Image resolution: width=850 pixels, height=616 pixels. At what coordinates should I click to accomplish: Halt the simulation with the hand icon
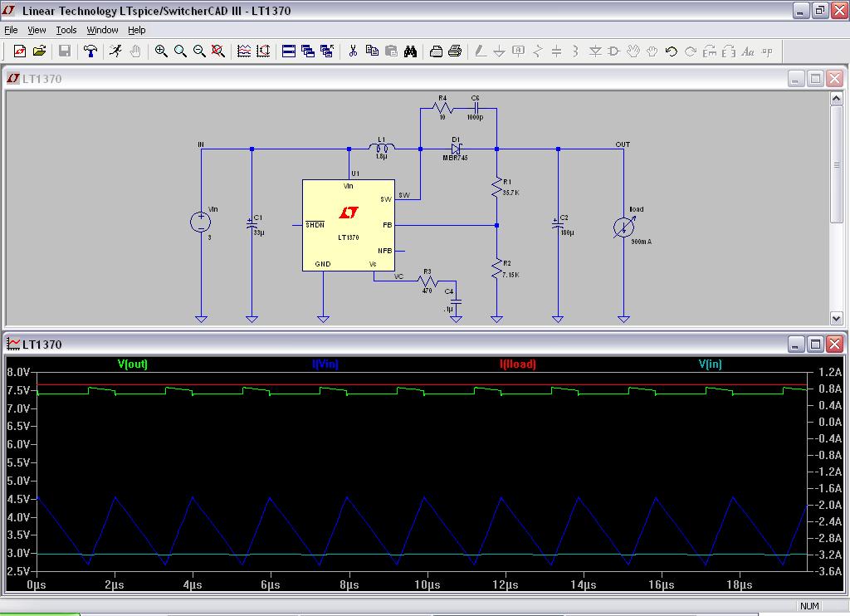(135, 51)
